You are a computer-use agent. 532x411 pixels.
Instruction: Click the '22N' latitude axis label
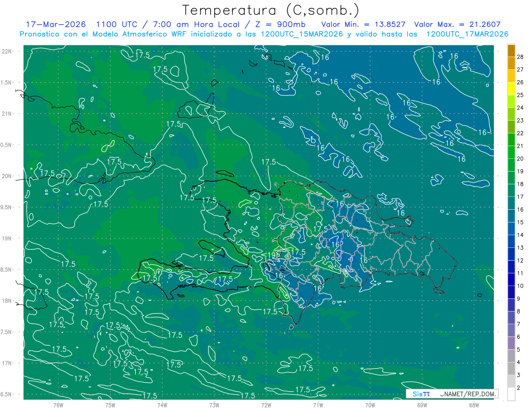click(7, 51)
